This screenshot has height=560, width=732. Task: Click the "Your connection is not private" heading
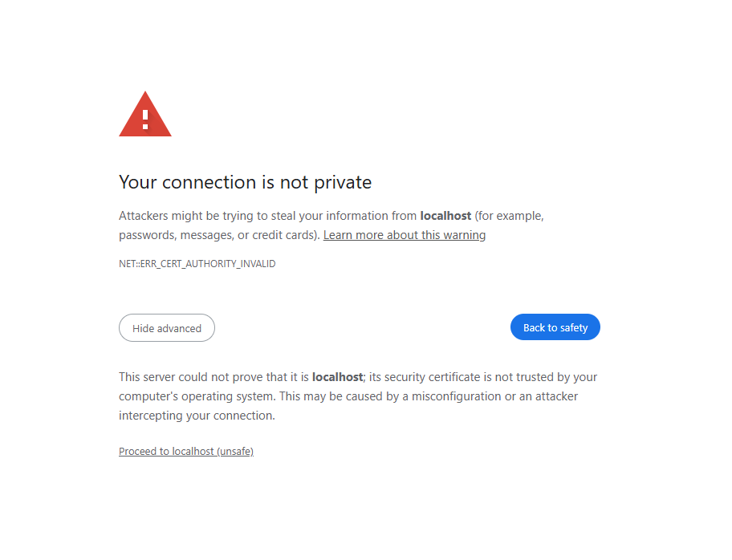(x=245, y=183)
